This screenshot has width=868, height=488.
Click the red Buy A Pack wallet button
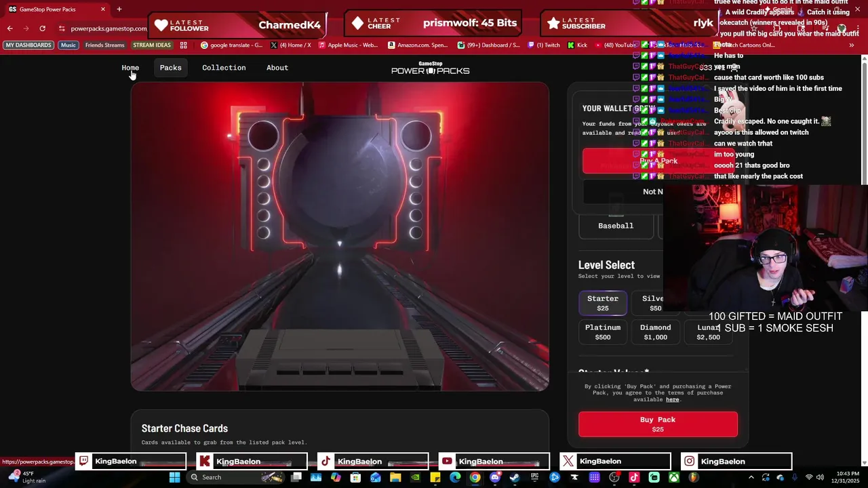click(x=658, y=161)
